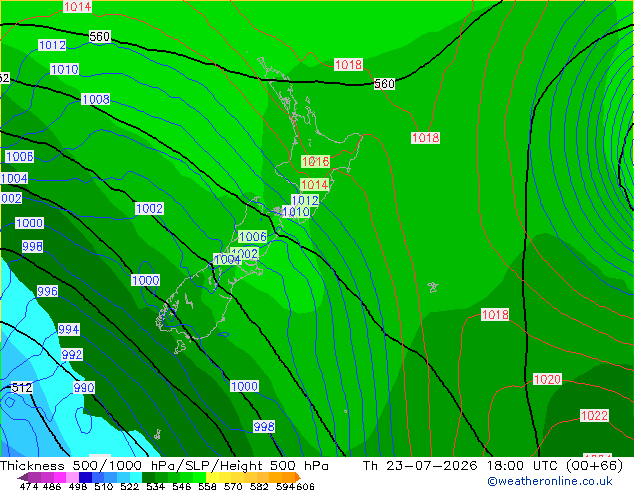
Task: Select the Stewart Island outline below South Island
Action: [180, 347]
